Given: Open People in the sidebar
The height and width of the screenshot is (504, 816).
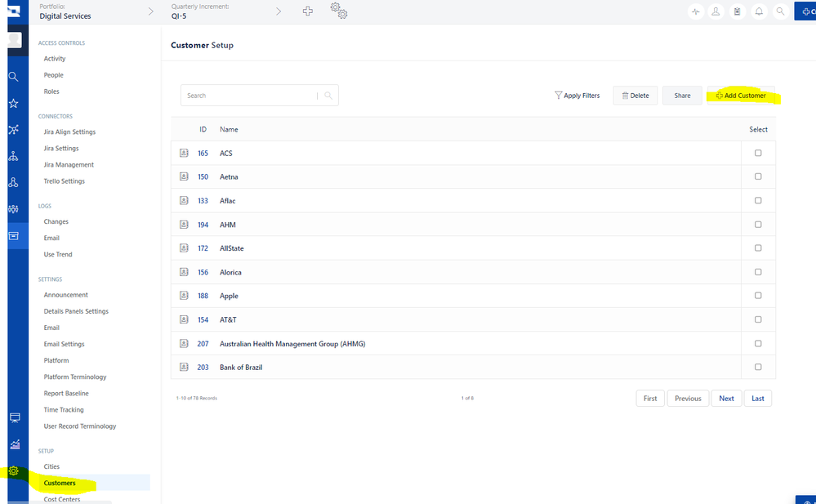Looking at the screenshot, I should tap(54, 75).
